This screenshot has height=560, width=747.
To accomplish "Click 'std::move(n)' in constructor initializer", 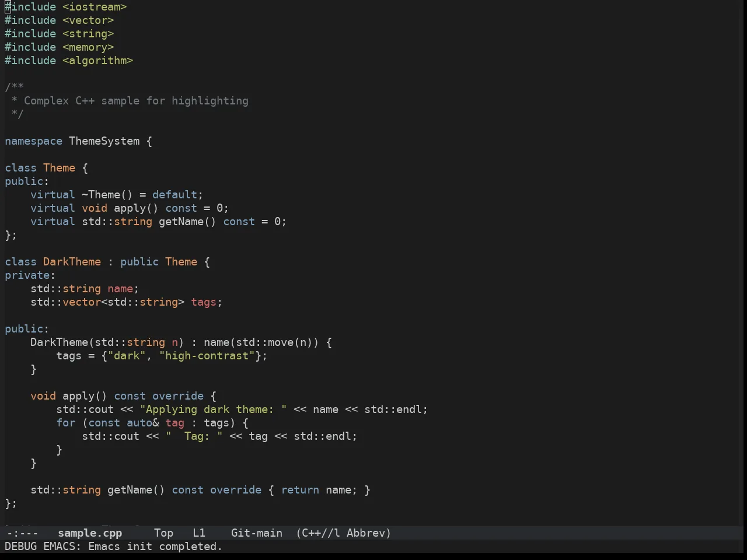I will point(274,342).
